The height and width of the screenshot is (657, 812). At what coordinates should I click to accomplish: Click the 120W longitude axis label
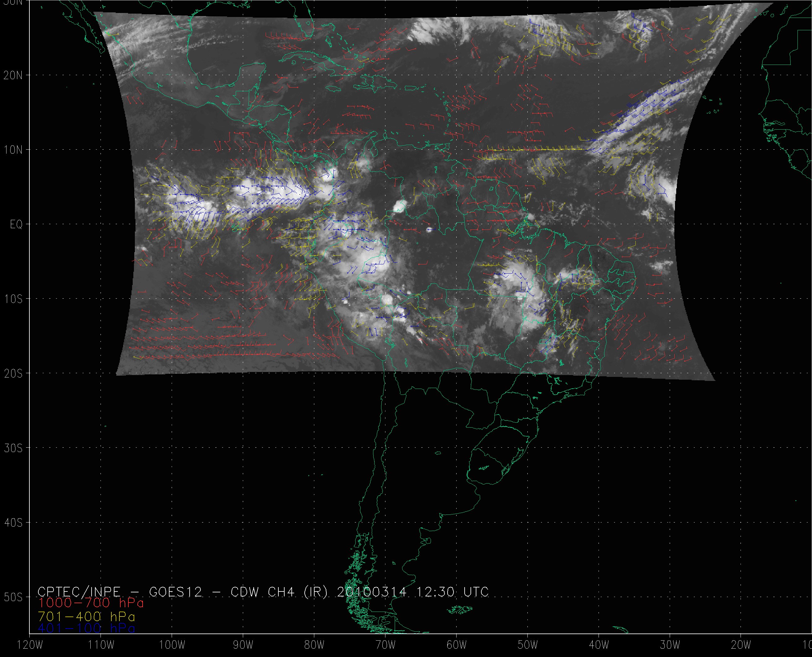[31, 645]
